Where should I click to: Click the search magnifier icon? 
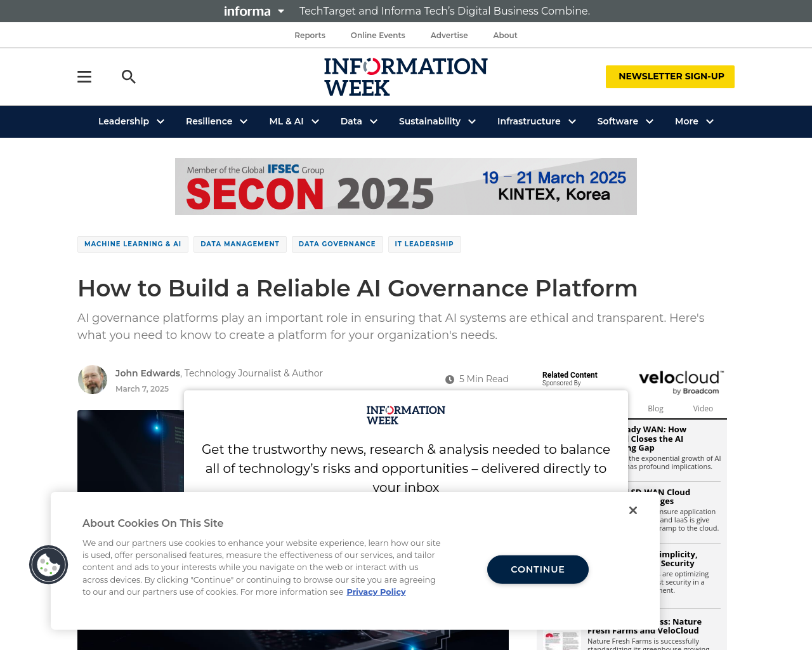129,77
